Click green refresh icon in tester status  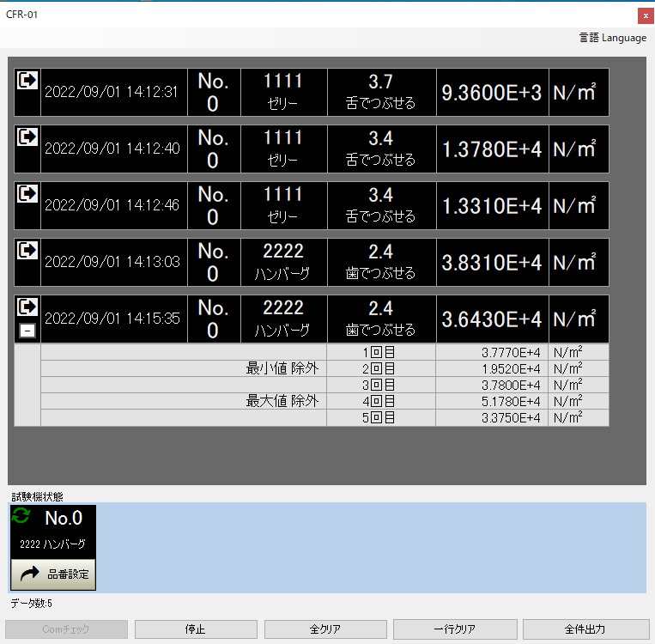21,515
